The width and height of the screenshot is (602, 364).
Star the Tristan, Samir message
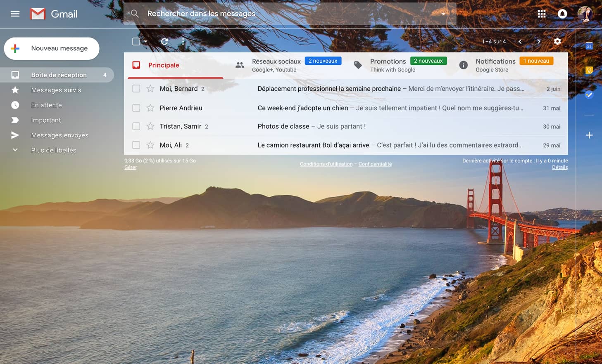150,126
